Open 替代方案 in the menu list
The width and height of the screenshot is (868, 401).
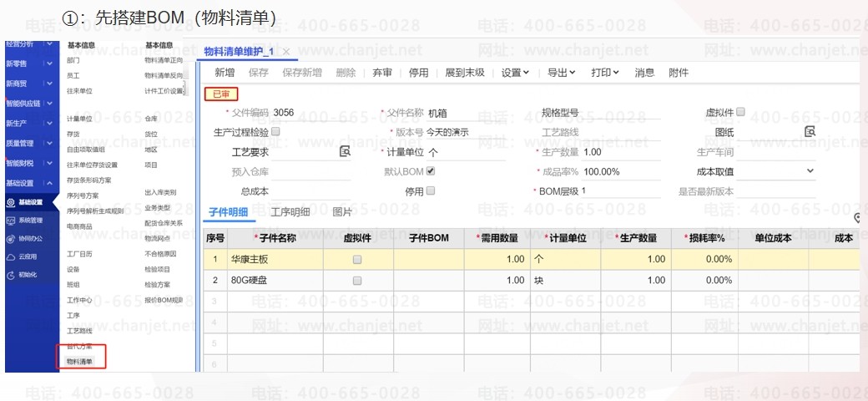(79, 346)
